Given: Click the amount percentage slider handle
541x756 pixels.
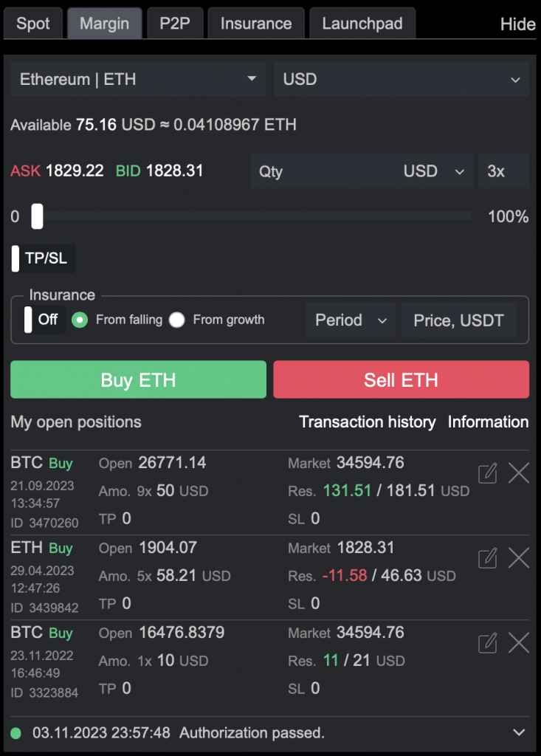Looking at the screenshot, I should (37, 216).
